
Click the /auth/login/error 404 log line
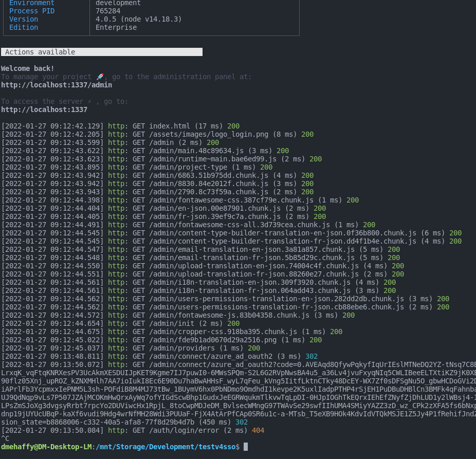click(133, 430)
